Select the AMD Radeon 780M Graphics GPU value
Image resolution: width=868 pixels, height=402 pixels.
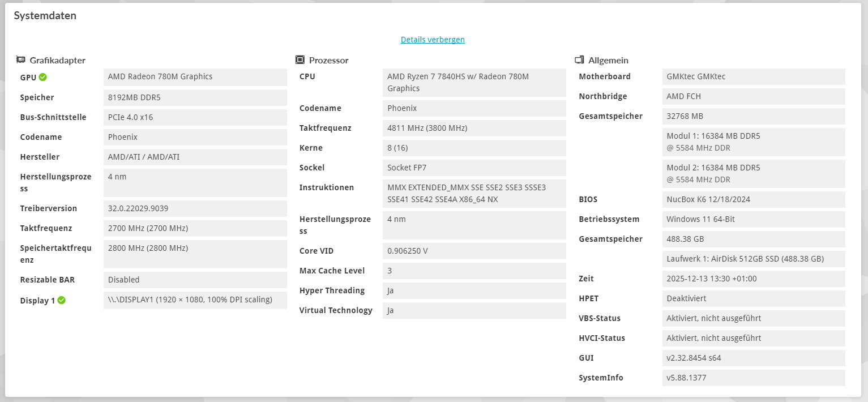195,78
